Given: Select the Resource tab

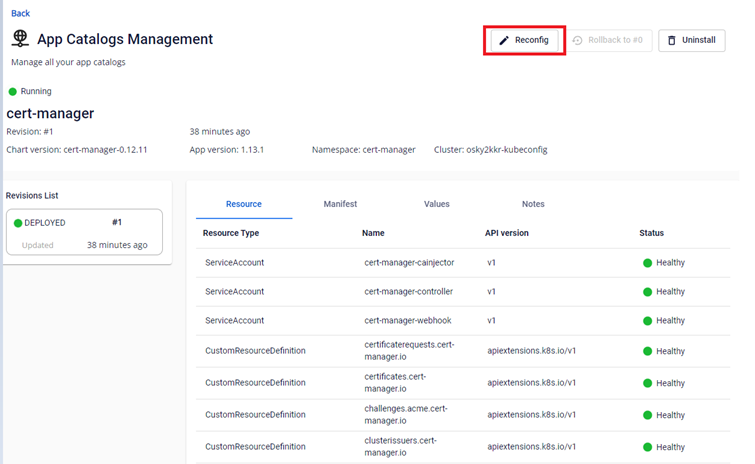Looking at the screenshot, I should pos(244,204).
